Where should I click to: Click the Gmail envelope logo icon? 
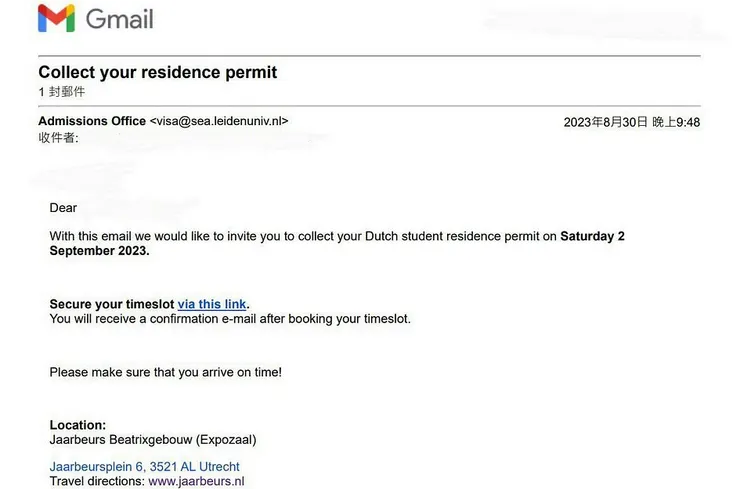click(56, 19)
